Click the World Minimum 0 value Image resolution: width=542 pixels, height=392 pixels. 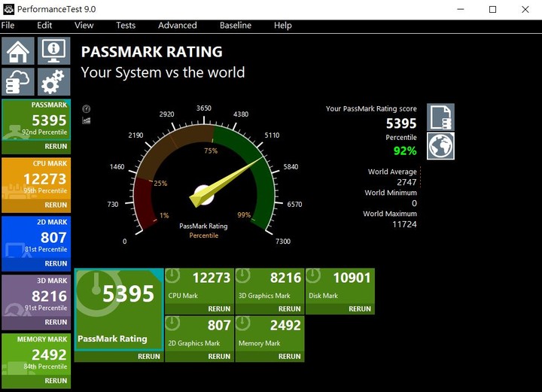[414, 203]
